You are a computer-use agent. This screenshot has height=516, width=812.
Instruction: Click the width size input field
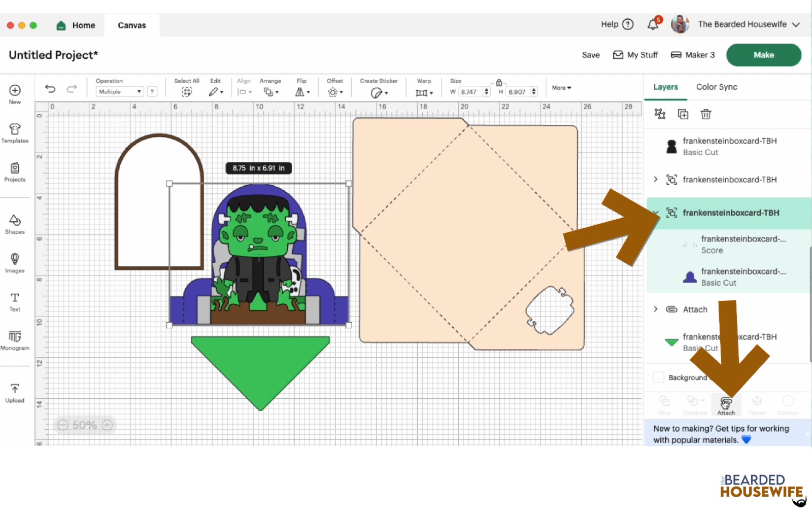point(470,92)
